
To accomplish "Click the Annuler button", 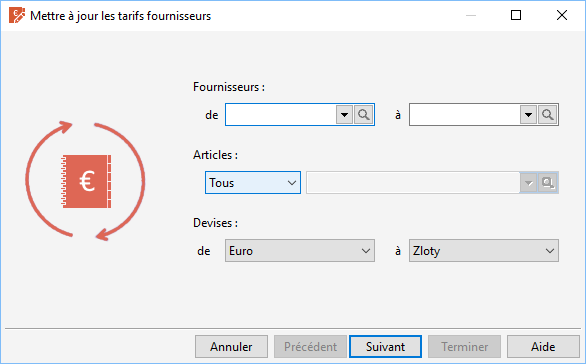I will tap(231, 347).
